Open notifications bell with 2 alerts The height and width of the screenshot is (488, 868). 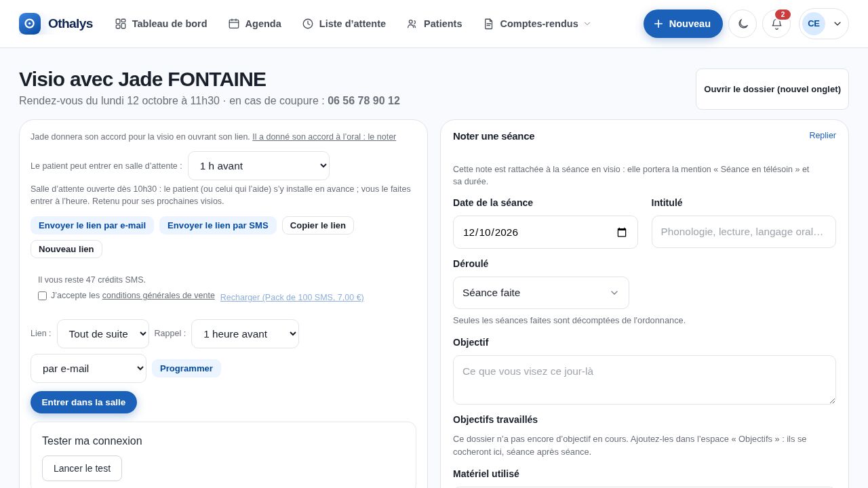pos(776,24)
